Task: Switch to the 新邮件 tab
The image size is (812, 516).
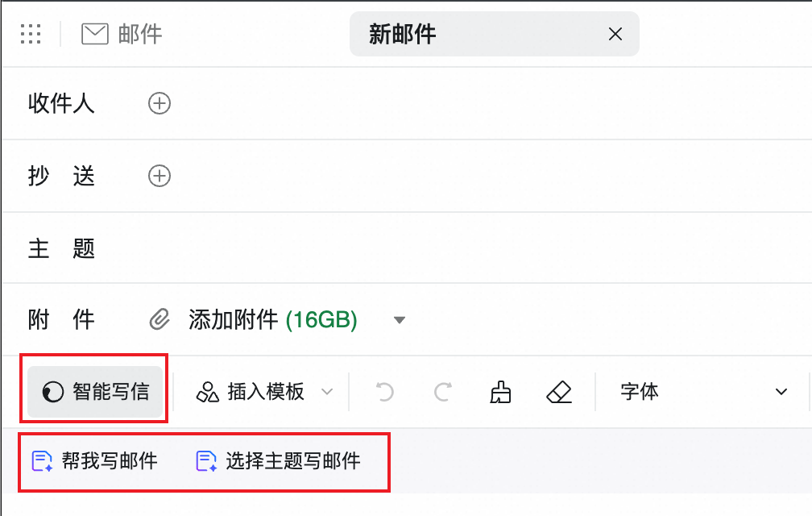Action: click(x=402, y=34)
